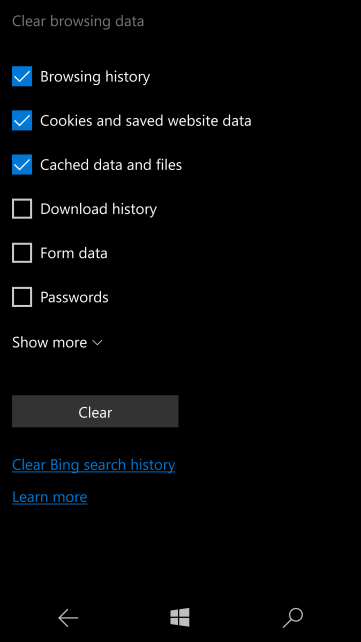Tap the back arrow navigation icon
The image size is (361, 642).
[x=68, y=618]
